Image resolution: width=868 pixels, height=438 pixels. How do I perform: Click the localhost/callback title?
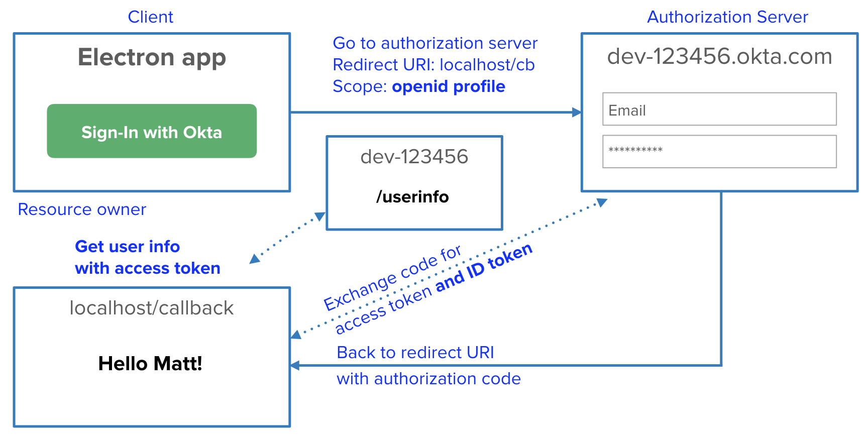(x=152, y=308)
